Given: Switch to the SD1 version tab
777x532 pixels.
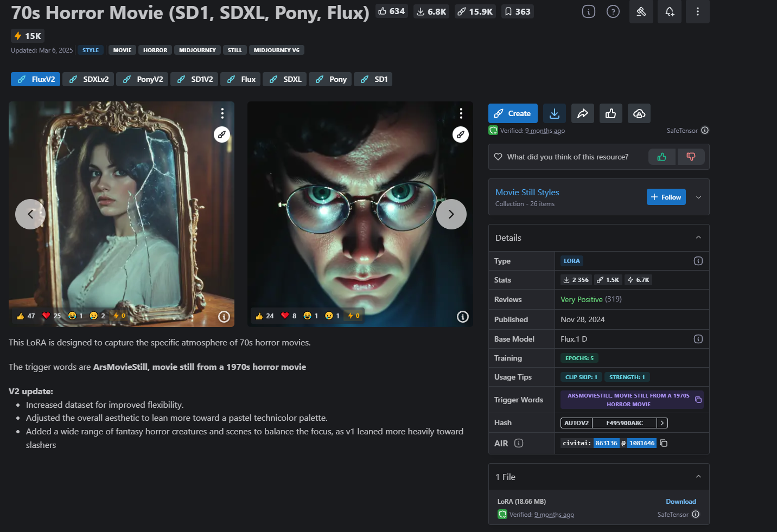Looking at the screenshot, I should 373,79.
